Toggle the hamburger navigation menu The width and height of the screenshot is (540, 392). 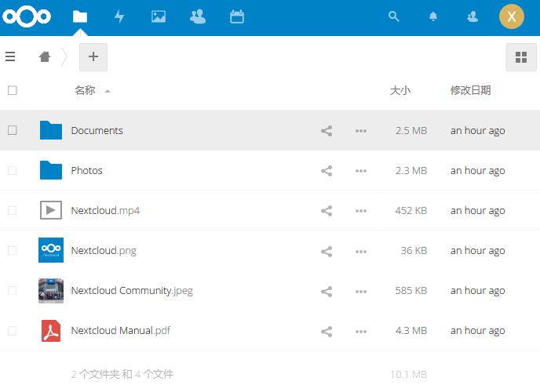pyautogui.click(x=10, y=56)
